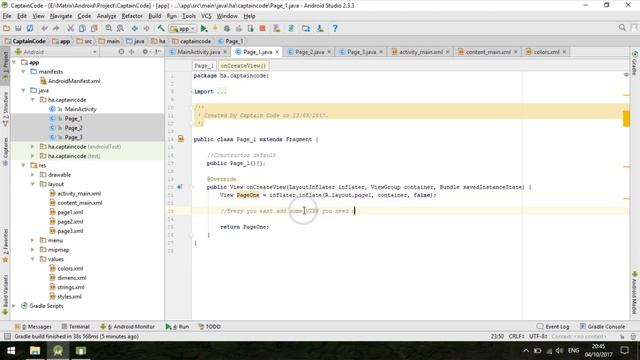Open File Explorer from taskbar
Viewport: 640px width, 360px height.
point(35,351)
